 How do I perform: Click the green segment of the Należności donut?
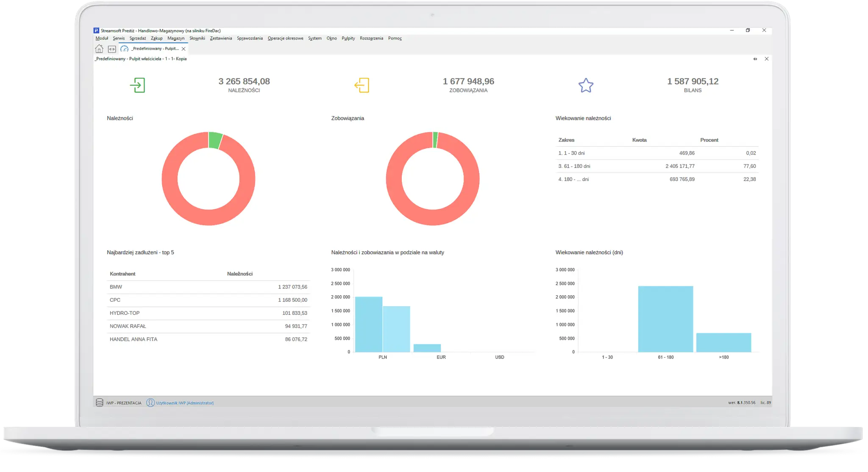(x=215, y=140)
